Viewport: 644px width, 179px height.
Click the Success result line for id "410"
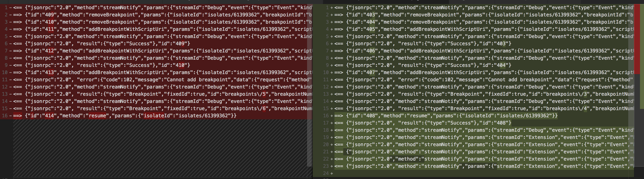click(x=102, y=65)
